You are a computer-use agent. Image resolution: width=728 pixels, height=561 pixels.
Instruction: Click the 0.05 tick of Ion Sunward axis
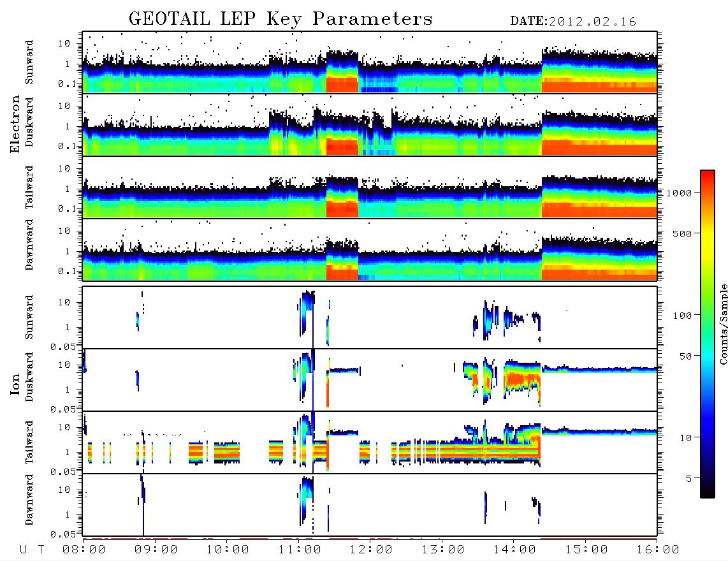point(63,346)
